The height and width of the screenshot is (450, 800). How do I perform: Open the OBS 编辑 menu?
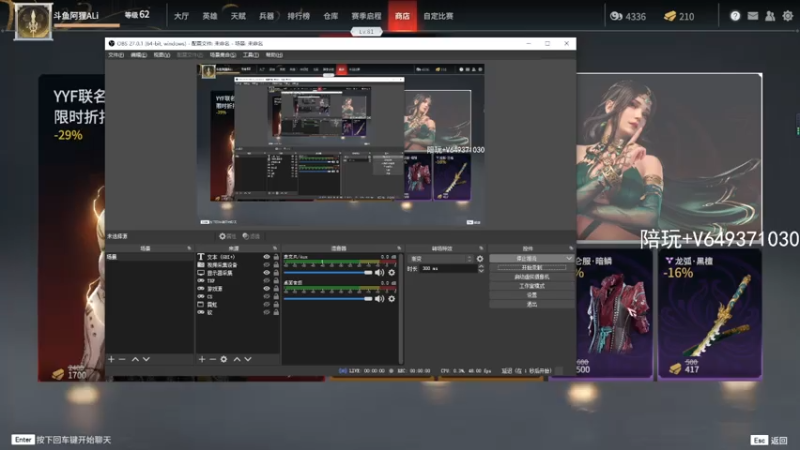138,55
